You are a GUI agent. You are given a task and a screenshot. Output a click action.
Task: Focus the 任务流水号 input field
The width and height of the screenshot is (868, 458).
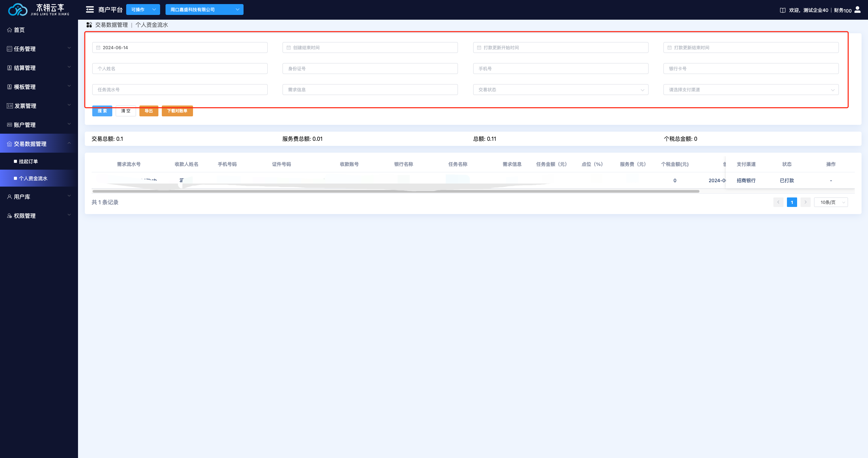click(x=180, y=90)
